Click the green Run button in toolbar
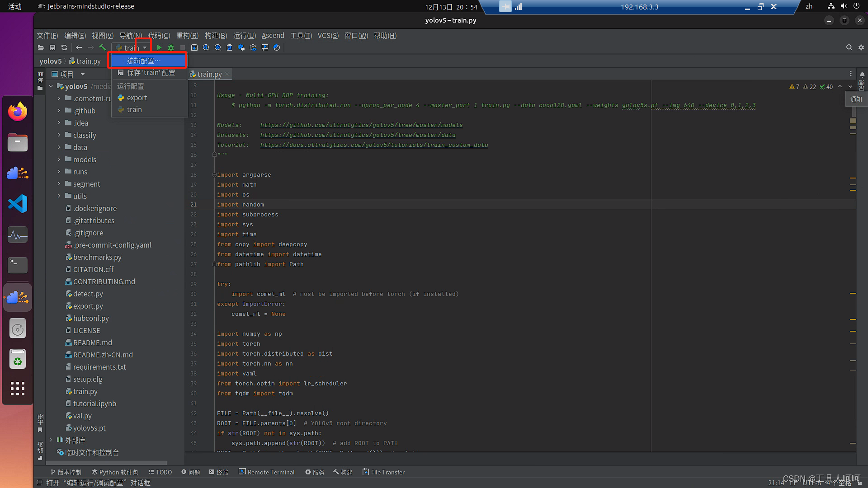 pyautogui.click(x=159, y=47)
